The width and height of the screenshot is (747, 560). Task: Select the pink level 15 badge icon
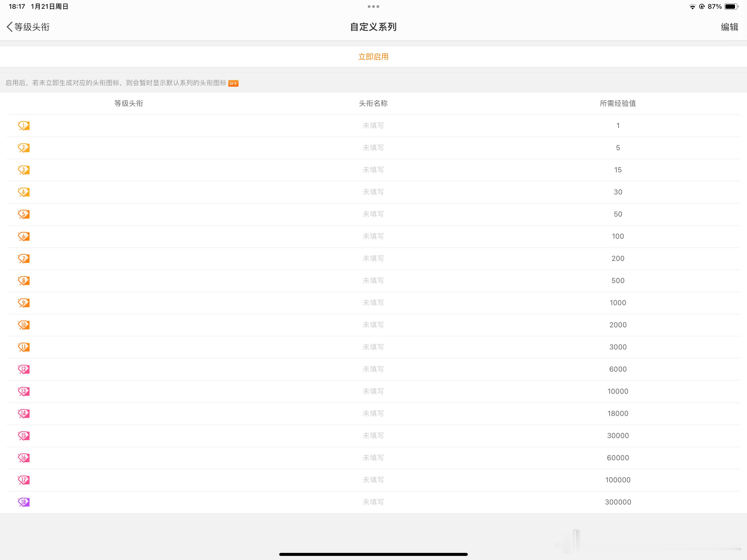pos(24,436)
